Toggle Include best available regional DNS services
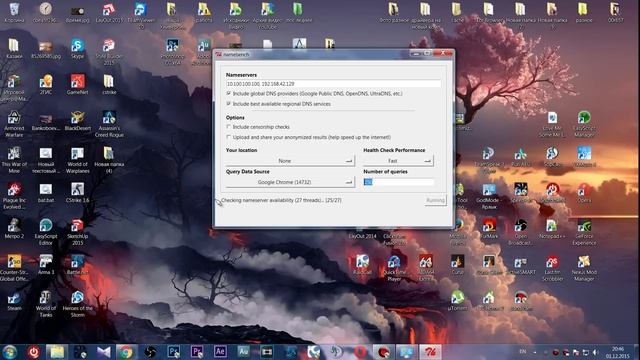This screenshot has height=360, width=640. click(x=229, y=104)
